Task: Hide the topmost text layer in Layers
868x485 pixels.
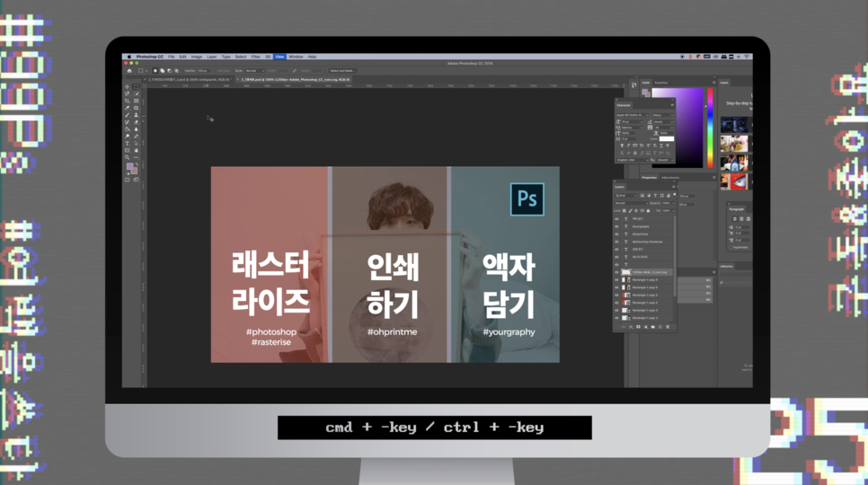Action: point(616,218)
